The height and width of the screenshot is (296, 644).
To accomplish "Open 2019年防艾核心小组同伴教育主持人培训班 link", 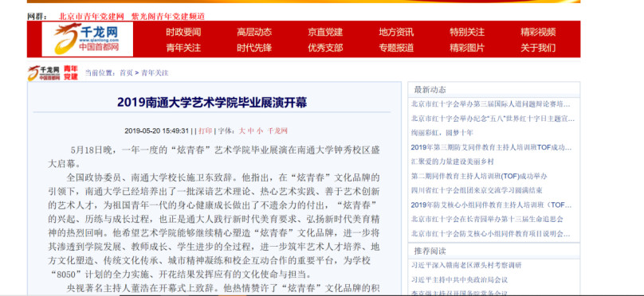I will coord(492,204).
